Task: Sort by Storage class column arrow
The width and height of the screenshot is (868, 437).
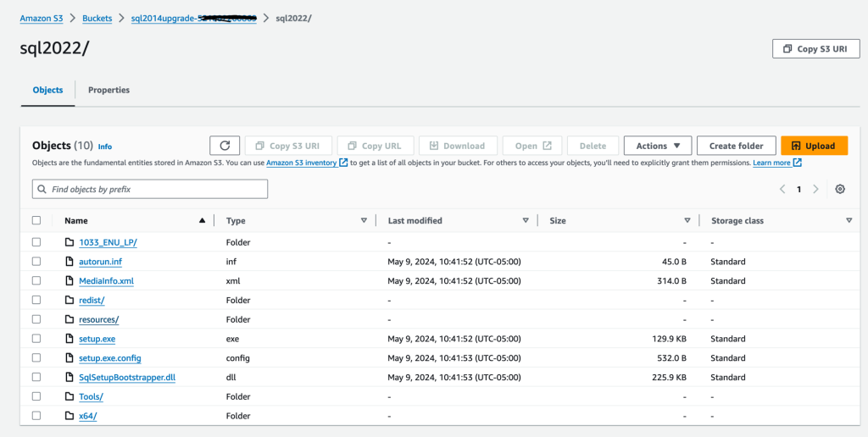Action: pos(849,220)
